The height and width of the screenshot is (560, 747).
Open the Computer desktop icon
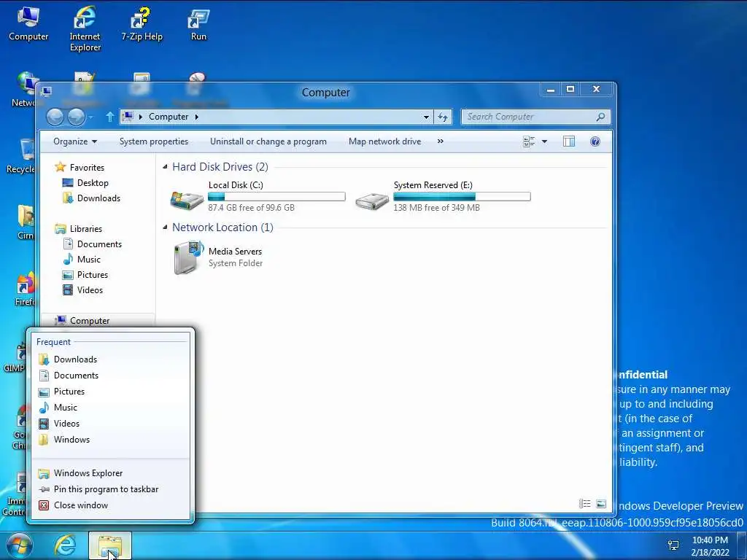tap(28, 23)
